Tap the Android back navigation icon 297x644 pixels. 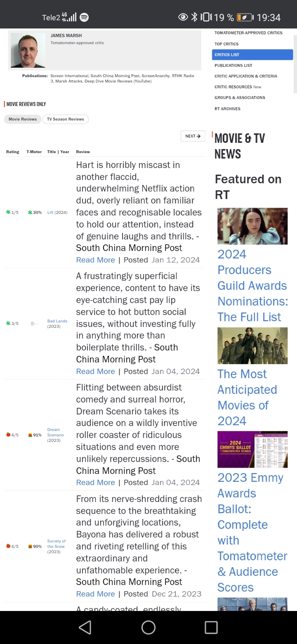click(85, 627)
